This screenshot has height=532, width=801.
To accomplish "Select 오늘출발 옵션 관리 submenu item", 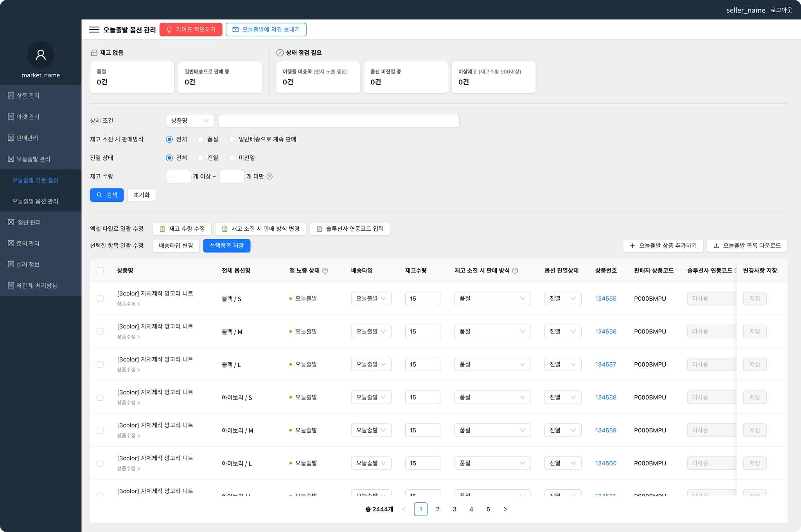I will pyautogui.click(x=35, y=201).
